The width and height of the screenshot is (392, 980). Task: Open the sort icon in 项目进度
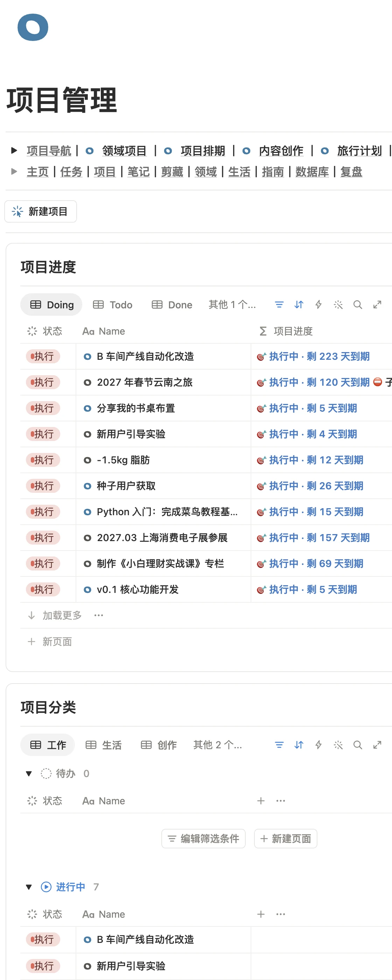pyautogui.click(x=299, y=305)
